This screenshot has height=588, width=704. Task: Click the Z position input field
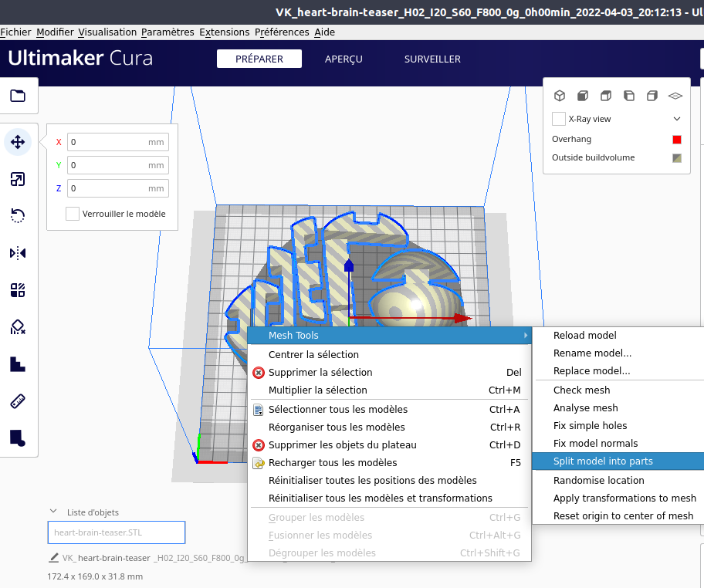(x=118, y=188)
